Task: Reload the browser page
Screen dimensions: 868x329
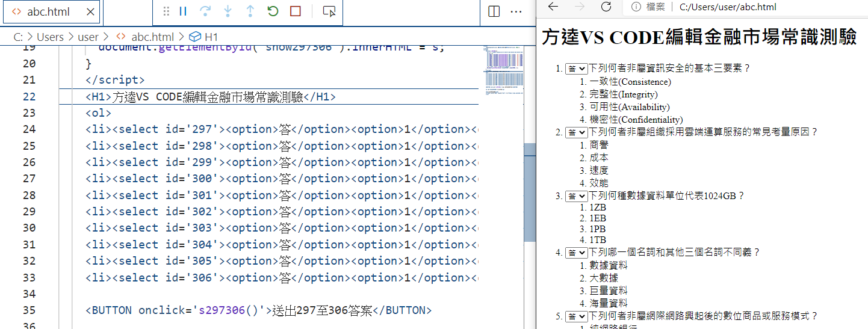Action: coord(606,7)
